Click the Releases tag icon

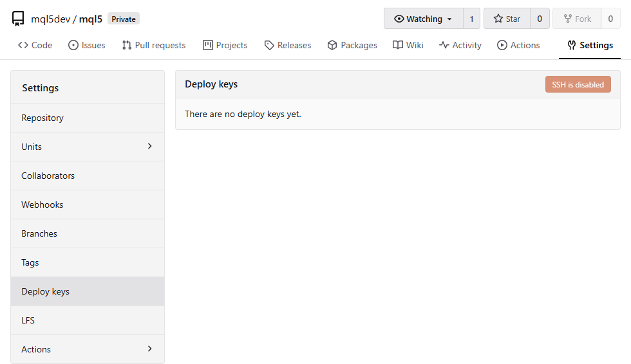tap(269, 46)
